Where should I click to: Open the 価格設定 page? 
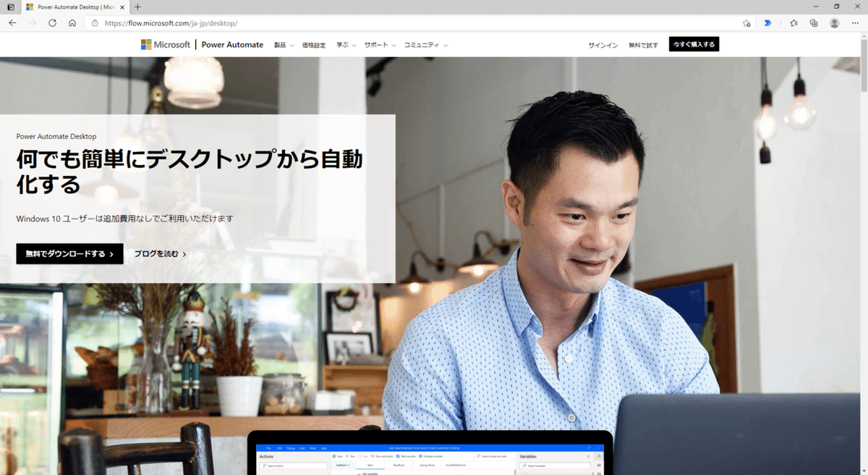[x=313, y=45]
